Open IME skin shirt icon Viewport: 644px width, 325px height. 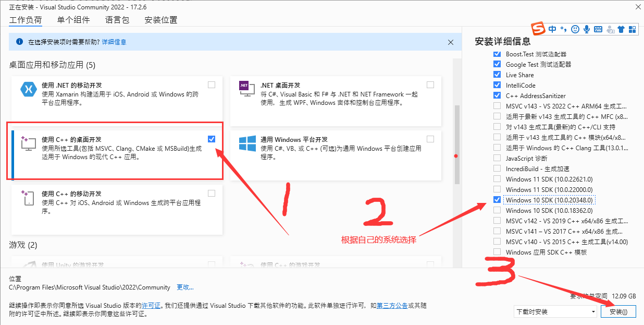[x=621, y=29]
